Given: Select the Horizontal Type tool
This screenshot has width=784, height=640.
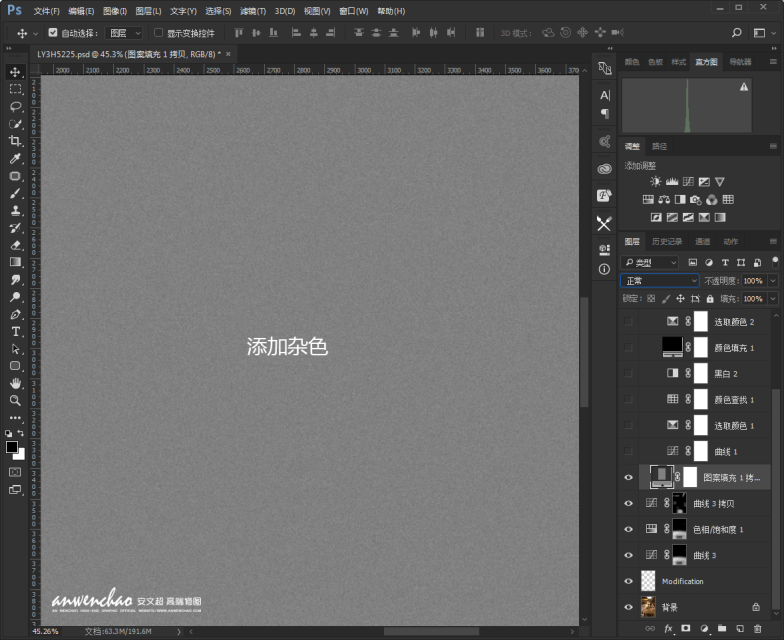Looking at the screenshot, I should click(x=15, y=332).
